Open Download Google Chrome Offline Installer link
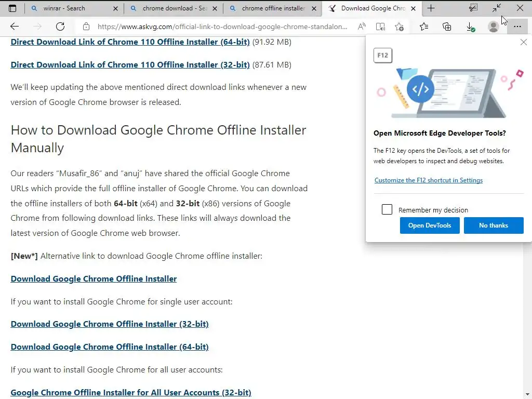532x399 pixels. pos(94,279)
